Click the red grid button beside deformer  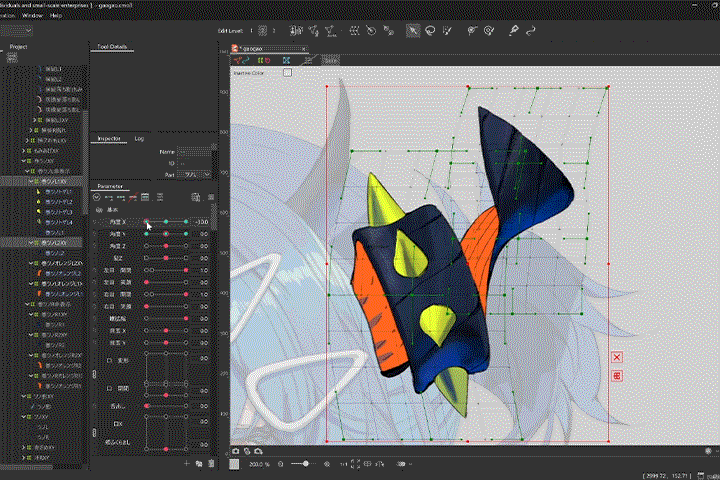point(617,376)
